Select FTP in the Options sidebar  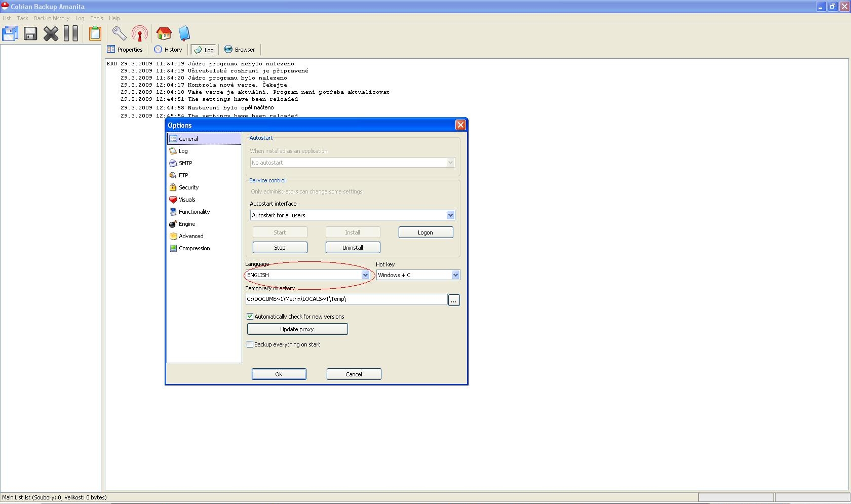204,175
